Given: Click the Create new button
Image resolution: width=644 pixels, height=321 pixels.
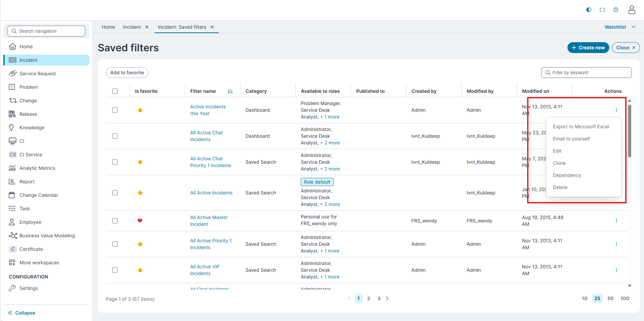Looking at the screenshot, I should click(588, 48).
